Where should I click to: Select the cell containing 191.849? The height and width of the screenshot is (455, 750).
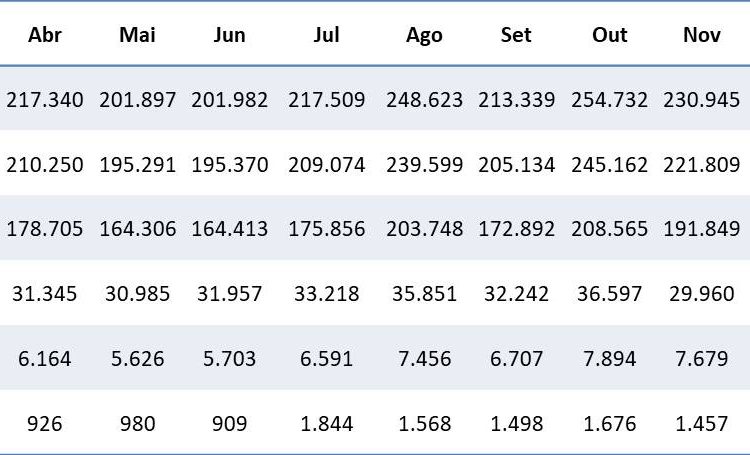pos(702,229)
